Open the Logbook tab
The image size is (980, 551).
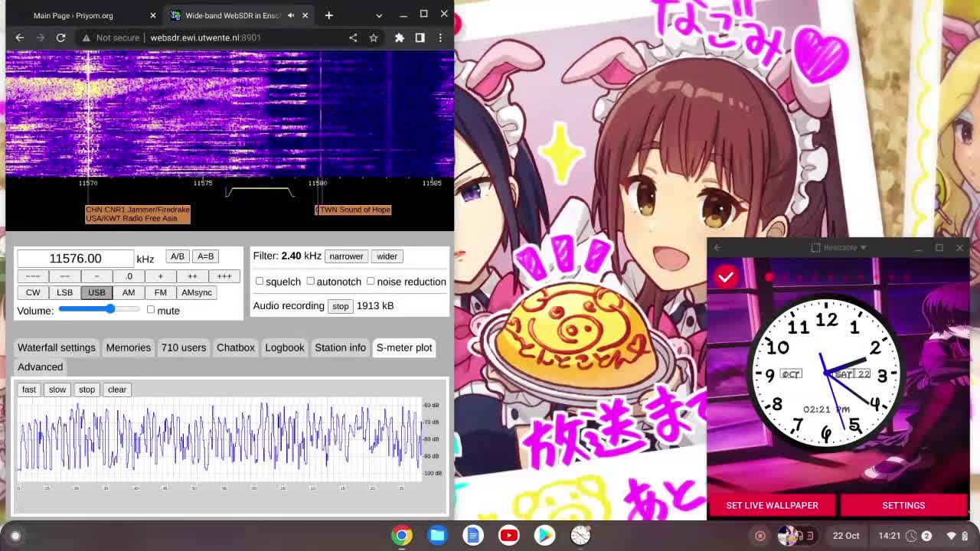tap(285, 347)
